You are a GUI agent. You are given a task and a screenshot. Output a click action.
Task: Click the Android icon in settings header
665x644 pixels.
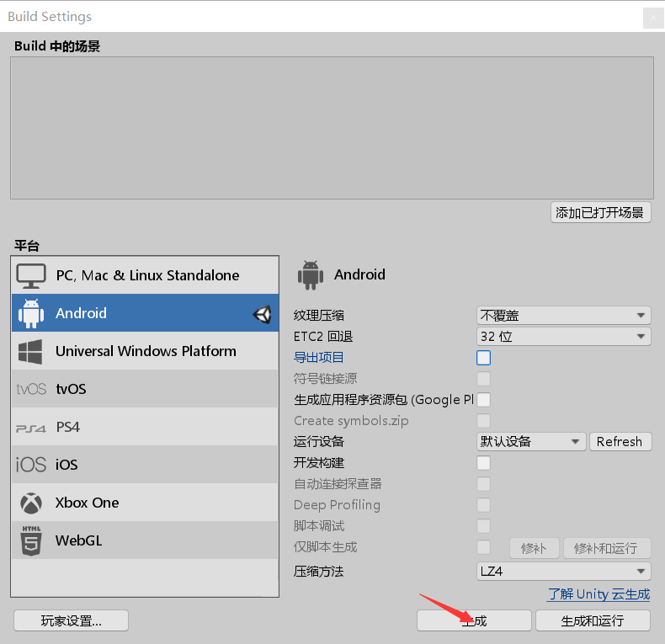[311, 275]
